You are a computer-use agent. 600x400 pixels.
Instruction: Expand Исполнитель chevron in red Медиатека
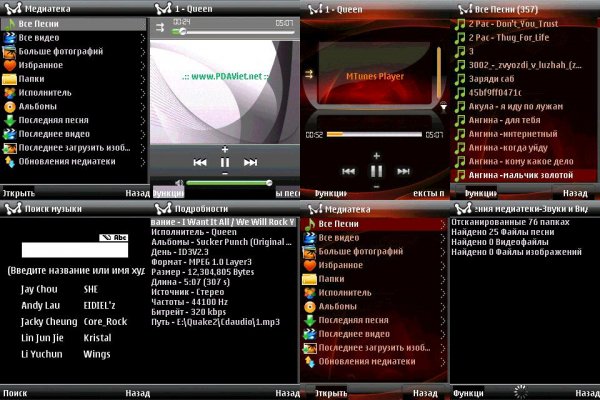tap(443, 293)
